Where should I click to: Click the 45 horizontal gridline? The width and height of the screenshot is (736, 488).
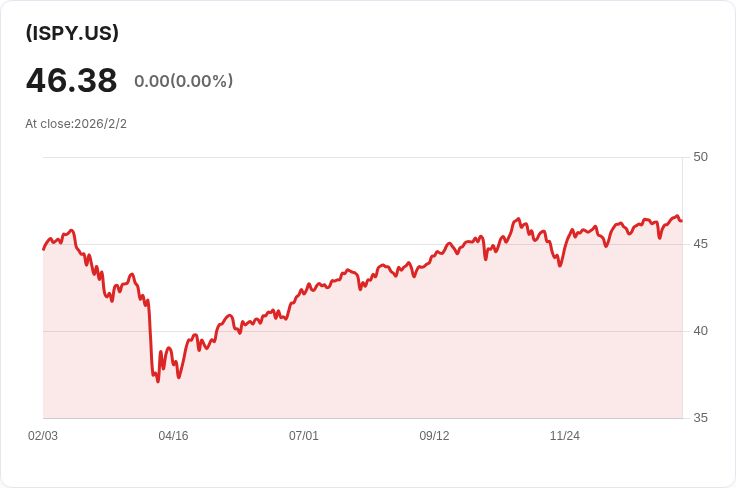click(x=250, y=244)
